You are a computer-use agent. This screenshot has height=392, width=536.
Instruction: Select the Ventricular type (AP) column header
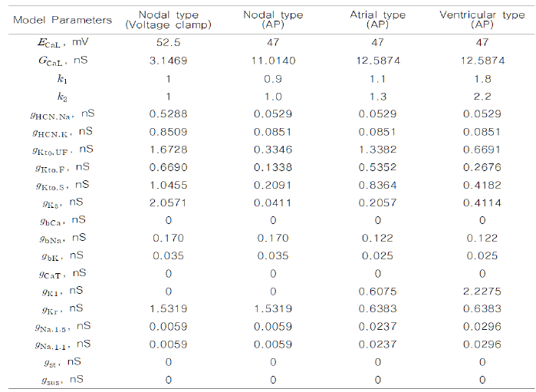(x=482, y=19)
